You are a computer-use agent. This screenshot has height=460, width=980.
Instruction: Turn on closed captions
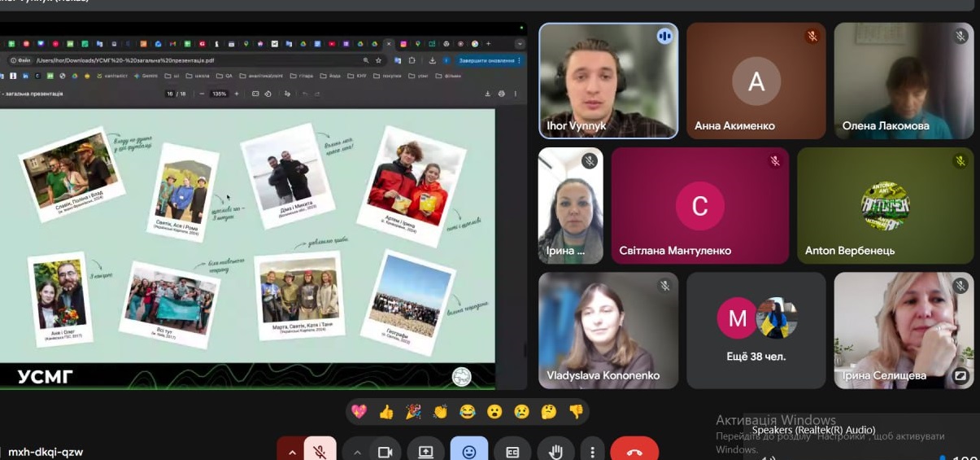click(512, 452)
